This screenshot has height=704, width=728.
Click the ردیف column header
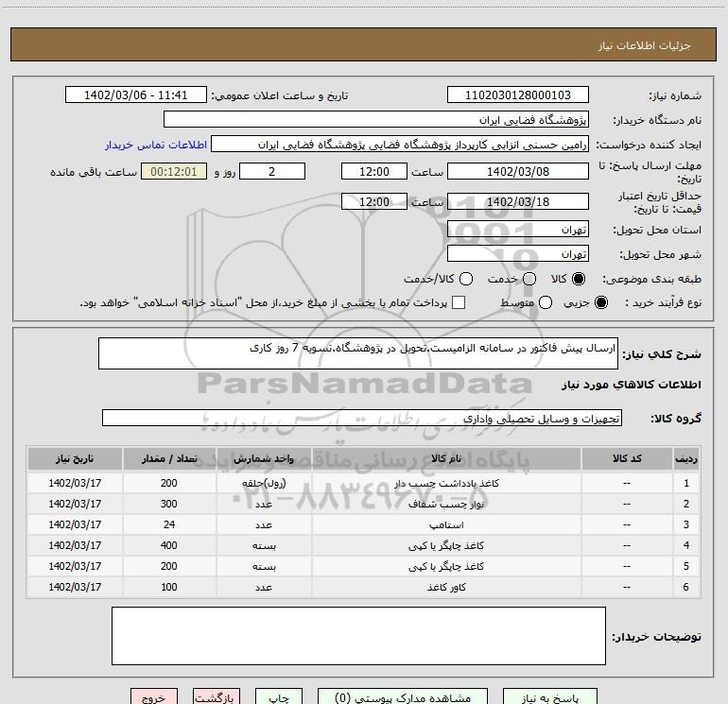(686, 458)
